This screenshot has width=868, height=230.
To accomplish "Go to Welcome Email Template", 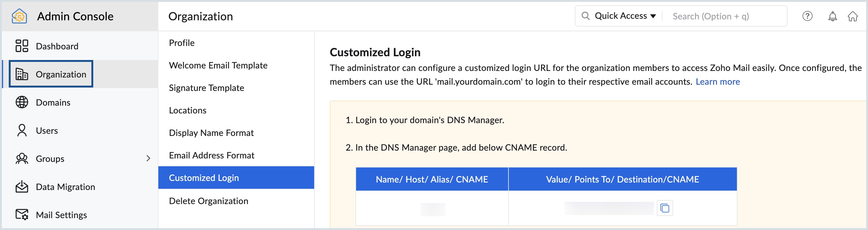I will tap(218, 65).
